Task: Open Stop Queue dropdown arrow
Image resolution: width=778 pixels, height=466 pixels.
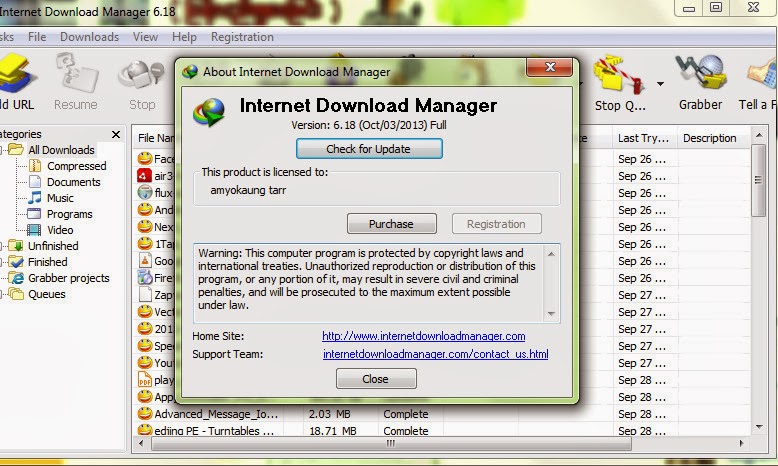Action: pos(660,84)
